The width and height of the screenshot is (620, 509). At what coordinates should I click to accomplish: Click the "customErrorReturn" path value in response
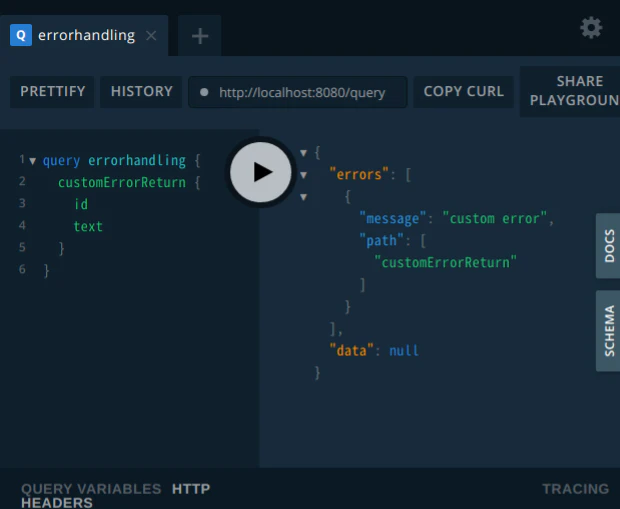(x=445, y=263)
